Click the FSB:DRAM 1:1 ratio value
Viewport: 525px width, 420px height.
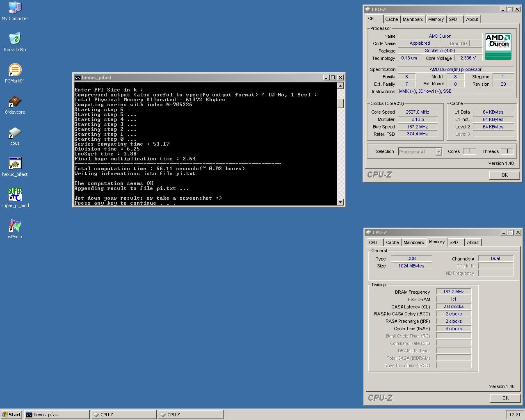click(454, 299)
